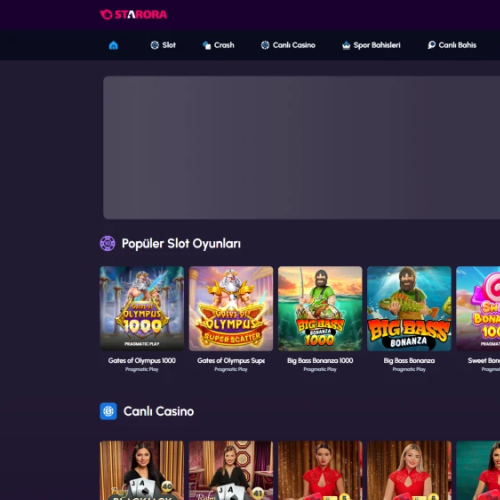The height and width of the screenshot is (500, 500).
Task: Open Big Bass Bonanza 1000 thumbnail
Action: 320,308
